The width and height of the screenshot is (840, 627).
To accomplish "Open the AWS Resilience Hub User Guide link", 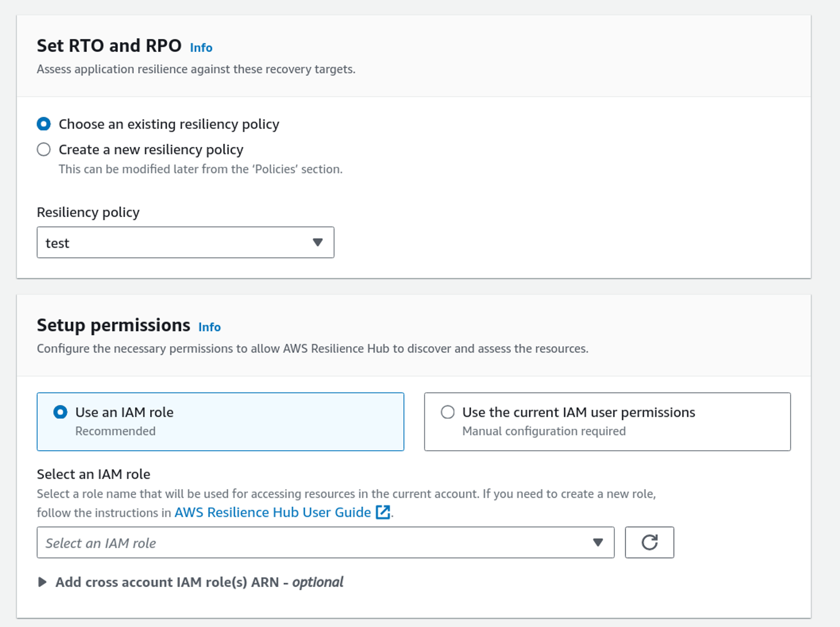I will [x=273, y=512].
